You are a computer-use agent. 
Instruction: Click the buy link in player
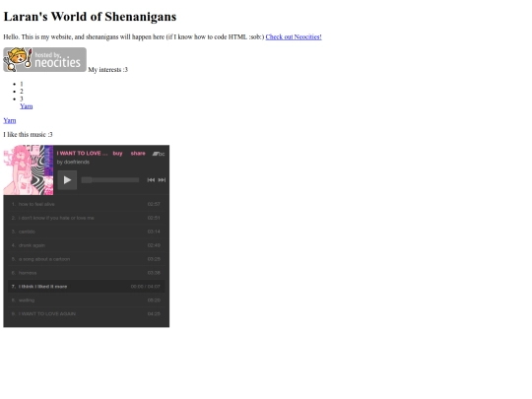pyautogui.click(x=118, y=154)
